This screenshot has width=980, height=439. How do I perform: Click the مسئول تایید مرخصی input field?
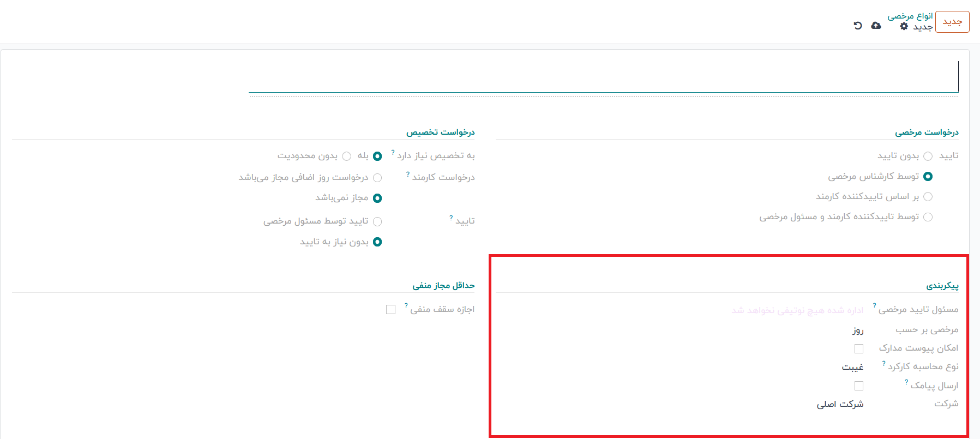point(763,310)
